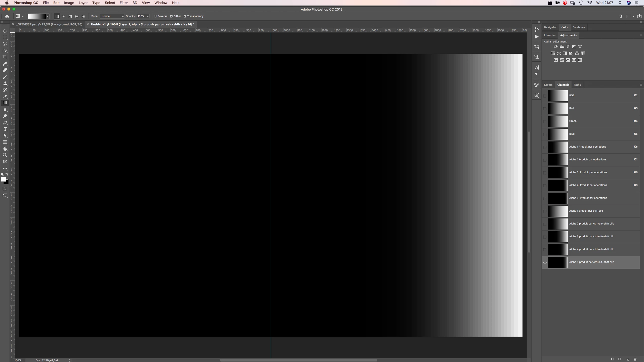Hide Alpha 5 ctrl+alt+shift clic channel eye

[x=545, y=262]
